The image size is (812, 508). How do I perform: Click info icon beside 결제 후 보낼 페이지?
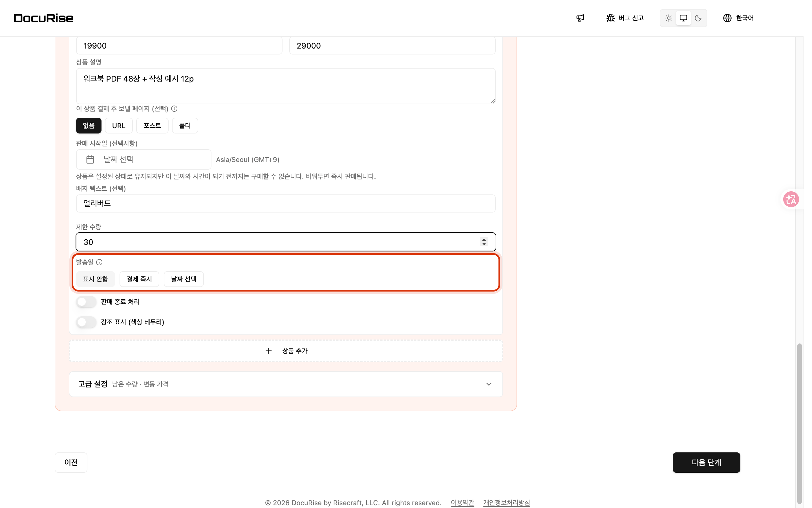pos(174,109)
